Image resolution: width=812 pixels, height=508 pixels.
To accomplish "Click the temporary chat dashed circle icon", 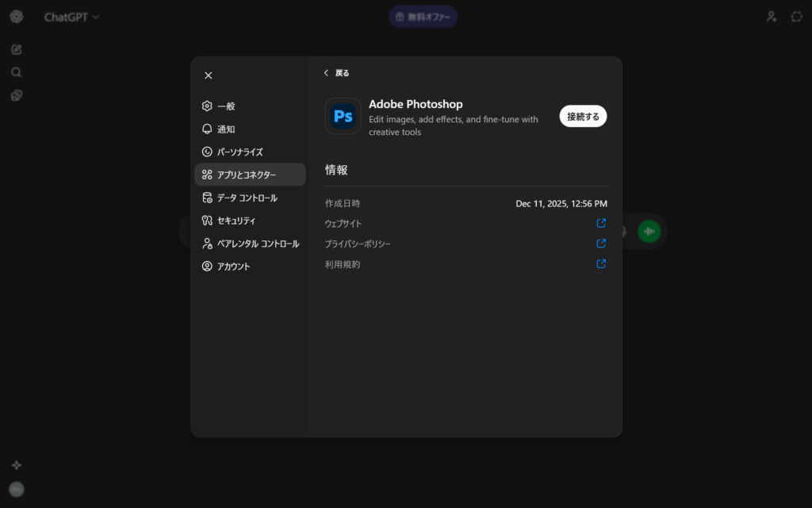I will click(x=796, y=17).
